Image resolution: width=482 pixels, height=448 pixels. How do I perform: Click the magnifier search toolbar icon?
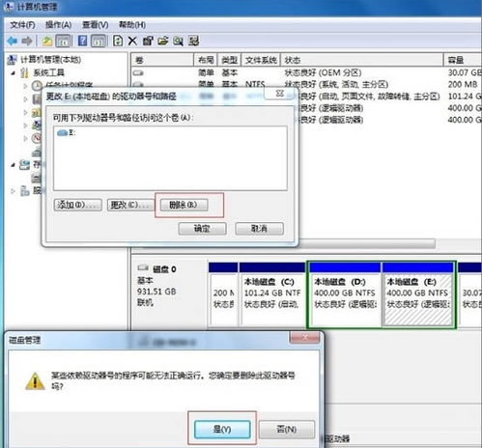tap(178, 41)
